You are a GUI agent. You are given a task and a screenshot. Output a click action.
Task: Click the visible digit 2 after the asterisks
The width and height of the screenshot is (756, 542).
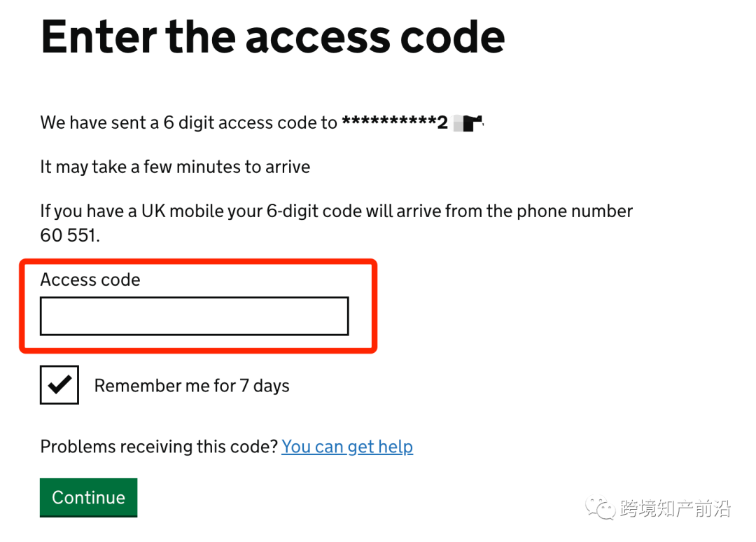point(442,123)
